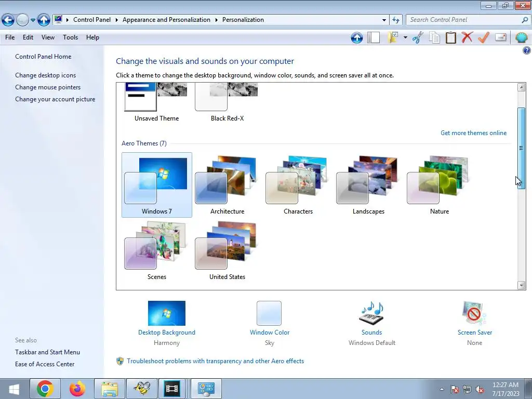Open the File menu
Viewport: 532px width, 399px height.
(x=10, y=37)
